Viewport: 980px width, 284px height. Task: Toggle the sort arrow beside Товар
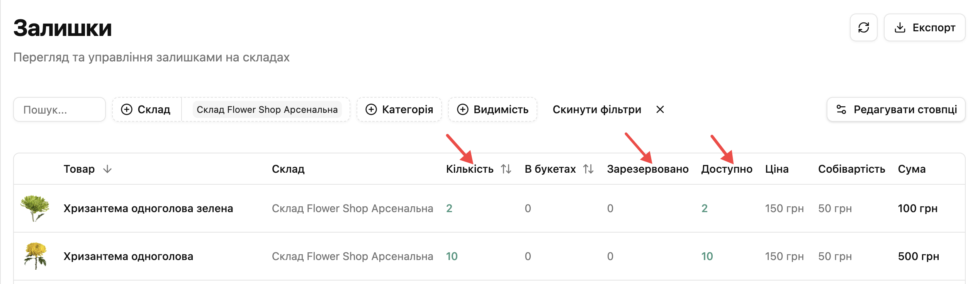107,169
